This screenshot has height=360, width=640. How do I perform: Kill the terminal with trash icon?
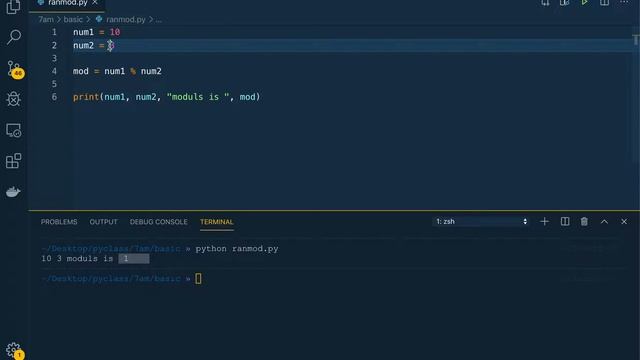(584, 222)
